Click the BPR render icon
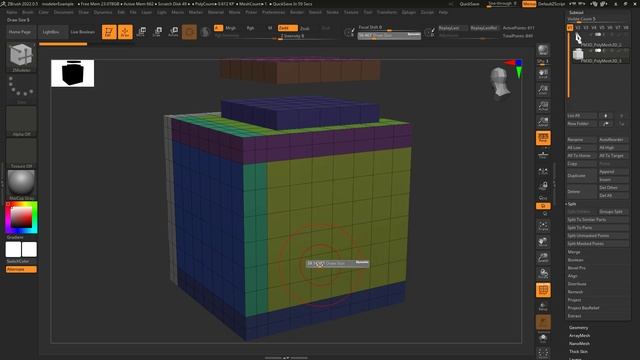 [x=543, y=50]
